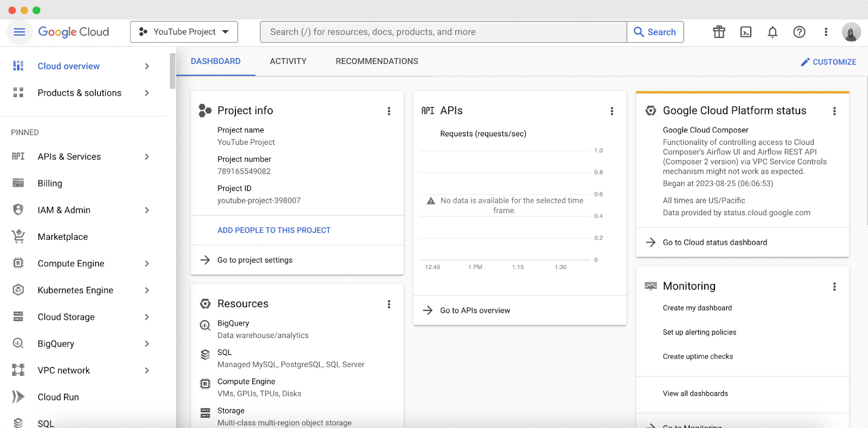Click View all dashboards link
The height and width of the screenshot is (428, 868).
click(x=695, y=393)
